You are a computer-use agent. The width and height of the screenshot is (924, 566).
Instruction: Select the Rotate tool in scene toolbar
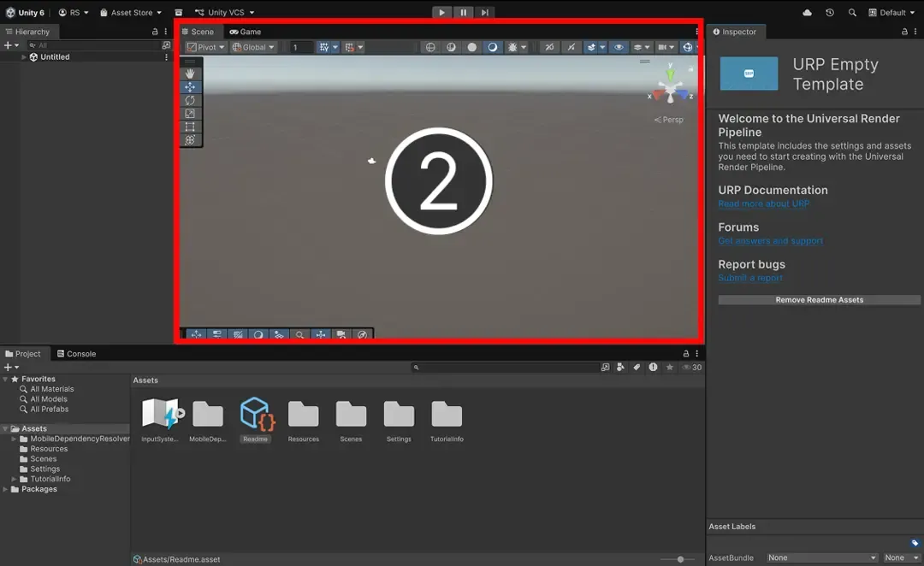pos(190,100)
